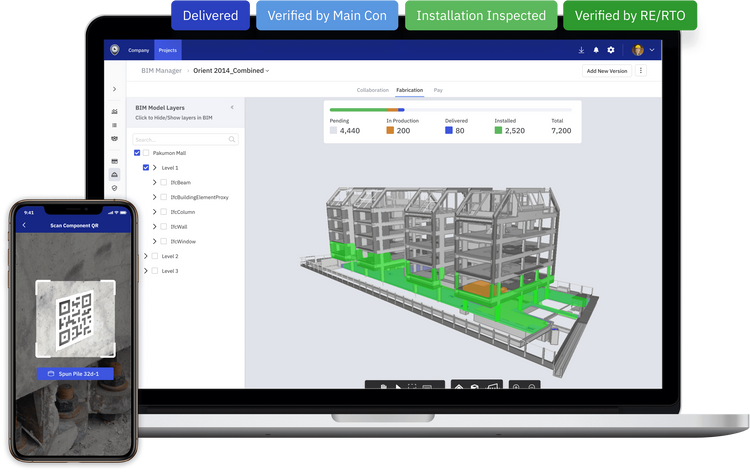
Task: Uncheck the Level 1 layer checkbox
Action: pyautogui.click(x=146, y=168)
